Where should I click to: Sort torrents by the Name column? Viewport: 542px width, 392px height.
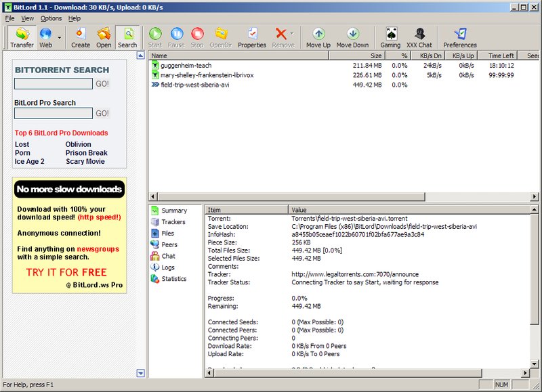[239, 56]
